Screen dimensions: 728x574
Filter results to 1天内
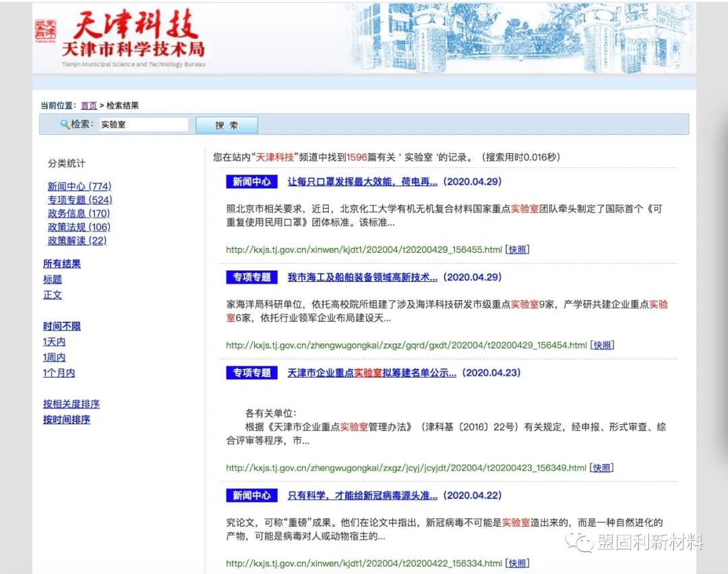coord(54,341)
